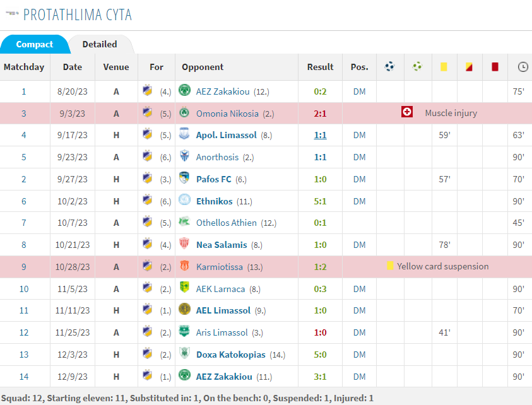Click the AEK Larnaca club crest
The height and width of the screenshot is (405, 532).
coord(184,287)
